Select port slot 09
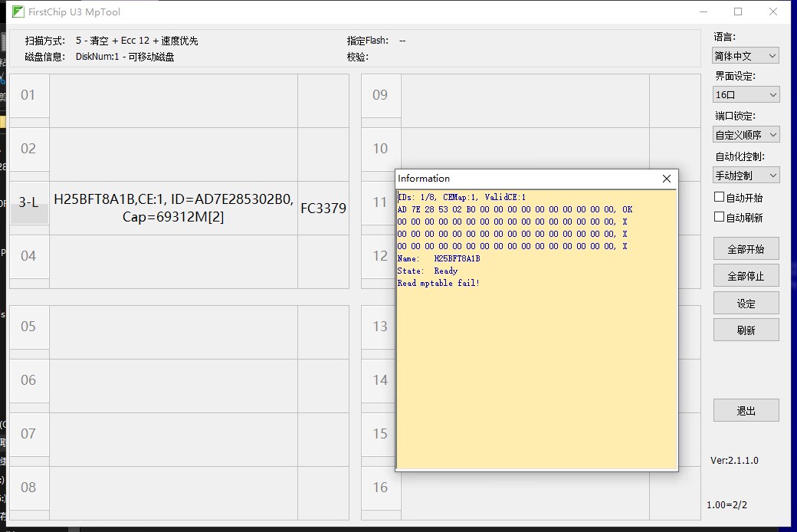The image size is (797, 532). (x=381, y=96)
